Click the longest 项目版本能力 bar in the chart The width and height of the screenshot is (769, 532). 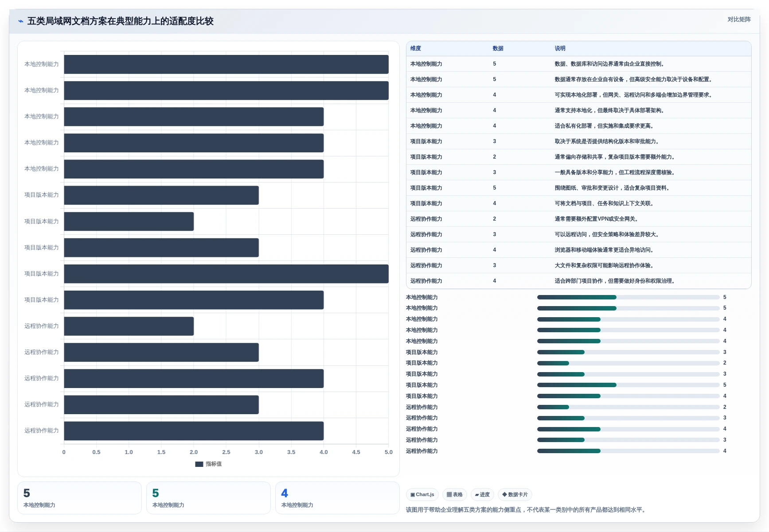point(226,274)
